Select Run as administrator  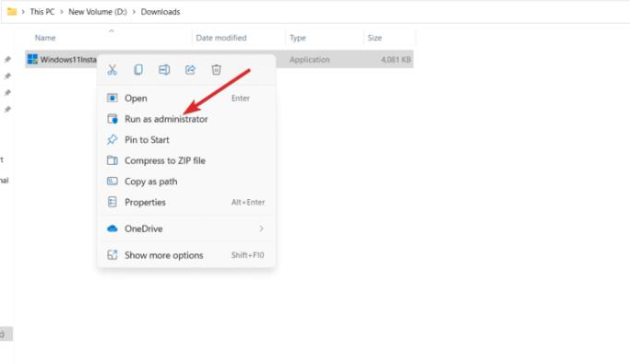click(186, 119)
